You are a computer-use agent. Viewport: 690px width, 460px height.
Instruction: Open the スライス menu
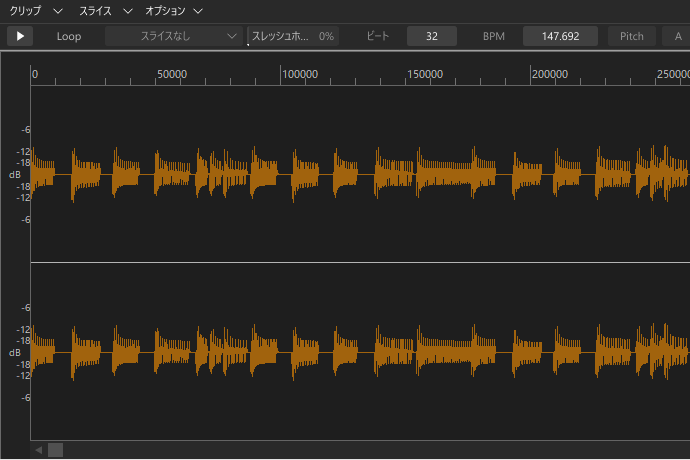point(95,10)
